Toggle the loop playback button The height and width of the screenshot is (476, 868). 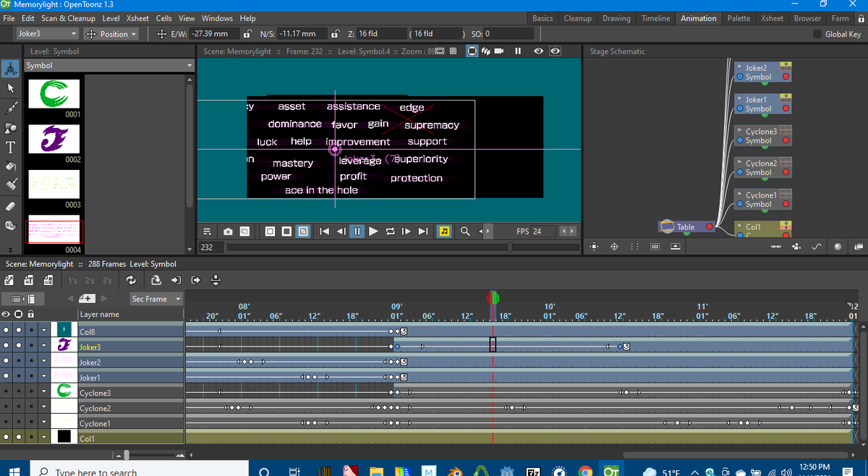pyautogui.click(x=391, y=231)
